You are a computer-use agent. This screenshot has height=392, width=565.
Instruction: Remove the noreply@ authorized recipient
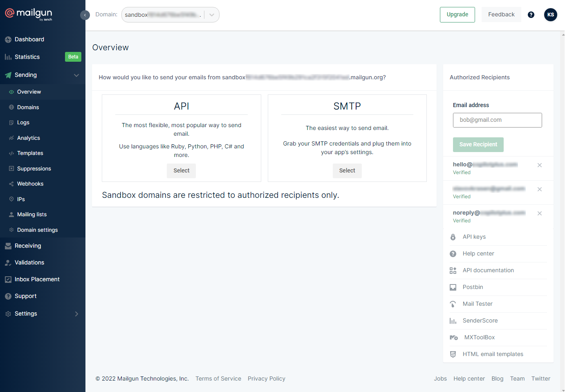[539, 213]
